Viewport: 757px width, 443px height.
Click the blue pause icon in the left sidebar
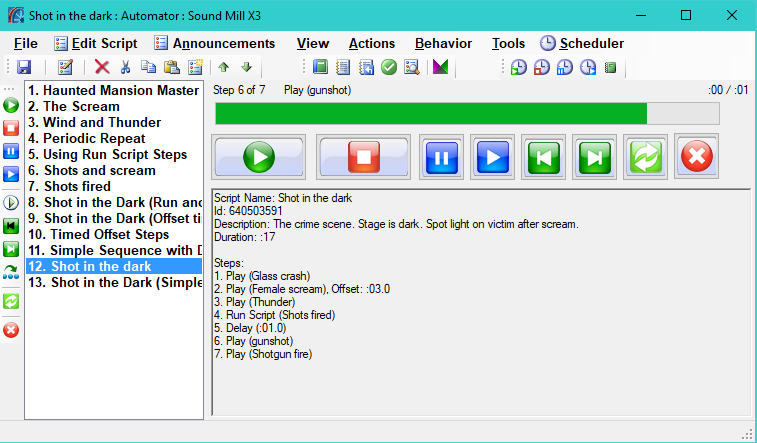pos(11,151)
